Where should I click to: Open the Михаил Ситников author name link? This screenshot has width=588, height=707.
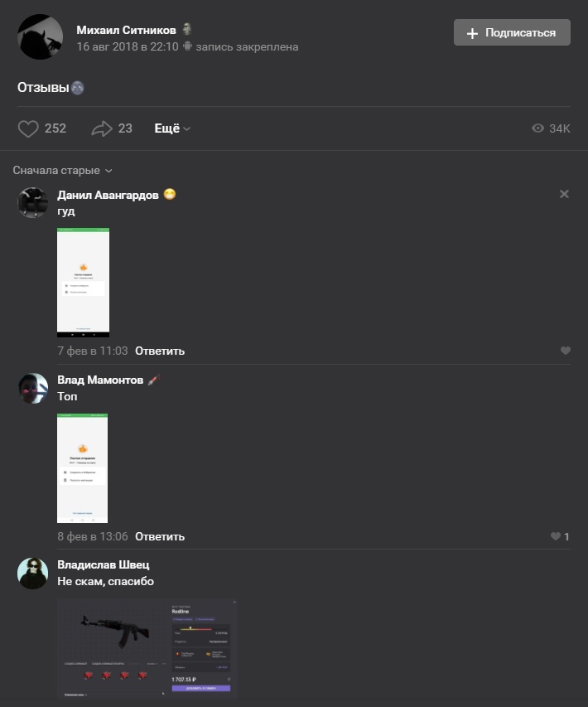(x=126, y=30)
